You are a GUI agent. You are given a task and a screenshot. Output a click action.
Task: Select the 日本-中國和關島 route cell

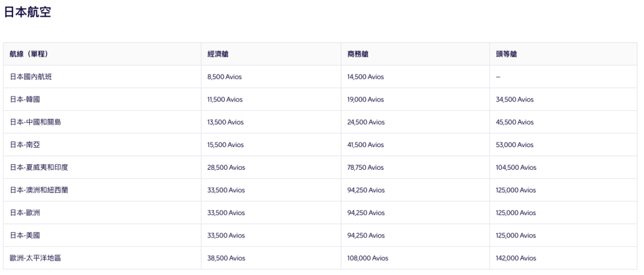[35, 122]
